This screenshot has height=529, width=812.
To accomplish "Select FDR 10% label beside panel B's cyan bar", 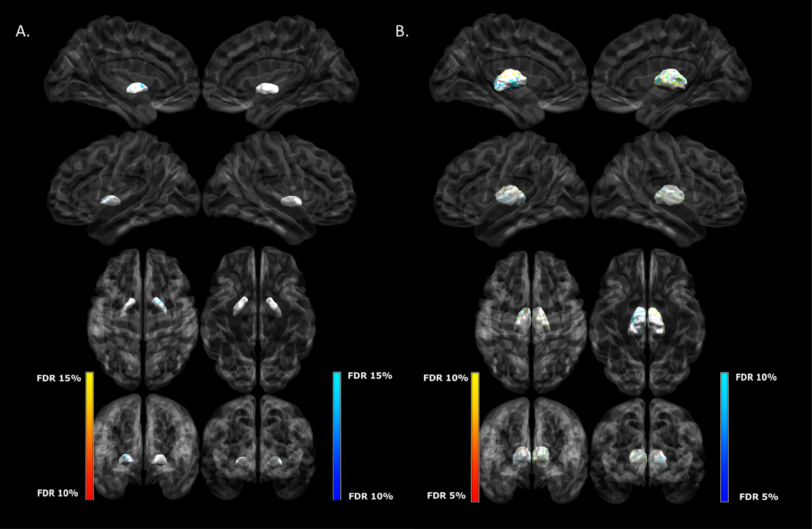I will coord(756,377).
